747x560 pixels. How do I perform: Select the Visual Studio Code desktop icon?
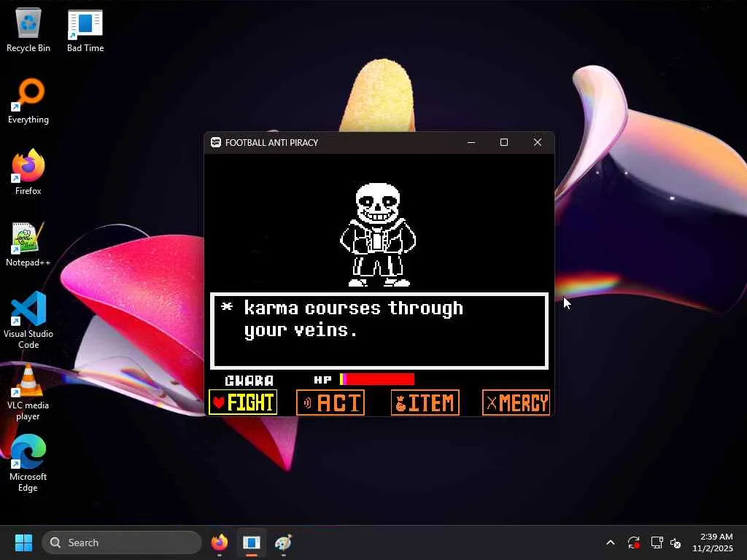click(x=28, y=320)
